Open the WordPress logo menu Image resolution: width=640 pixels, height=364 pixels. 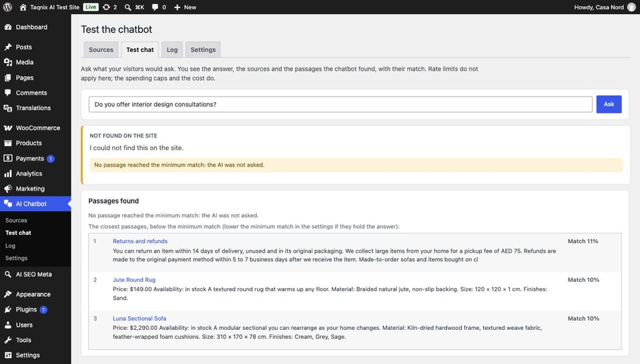point(7,7)
